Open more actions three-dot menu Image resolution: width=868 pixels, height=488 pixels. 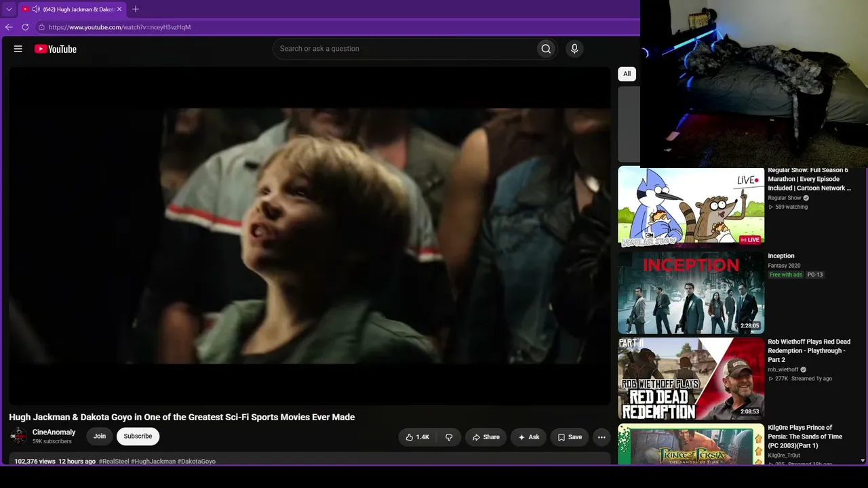(x=601, y=437)
